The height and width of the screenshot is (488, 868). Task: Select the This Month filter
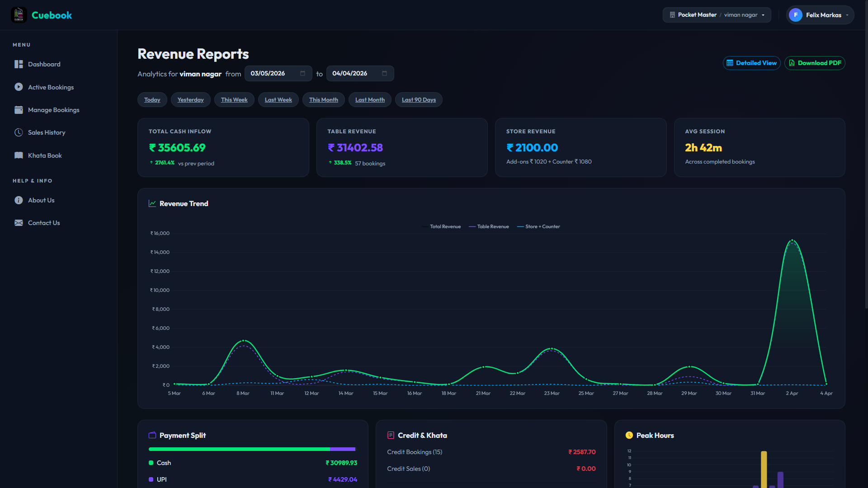click(323, 100)
